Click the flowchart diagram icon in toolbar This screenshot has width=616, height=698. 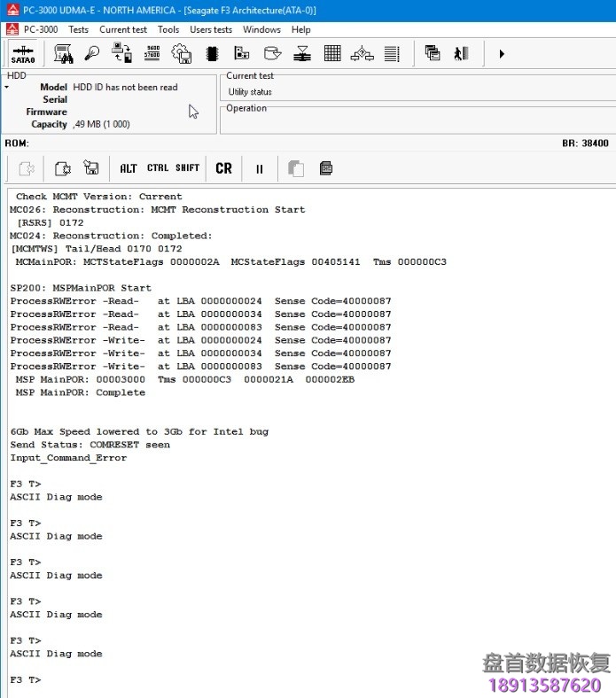pos(362,54)
